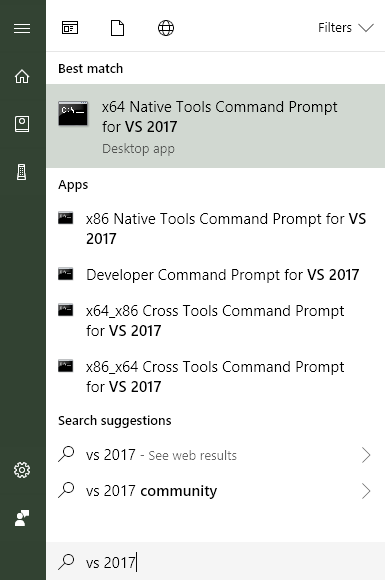
Task: Go to Home in the sidebar
Action: point(22,76)
